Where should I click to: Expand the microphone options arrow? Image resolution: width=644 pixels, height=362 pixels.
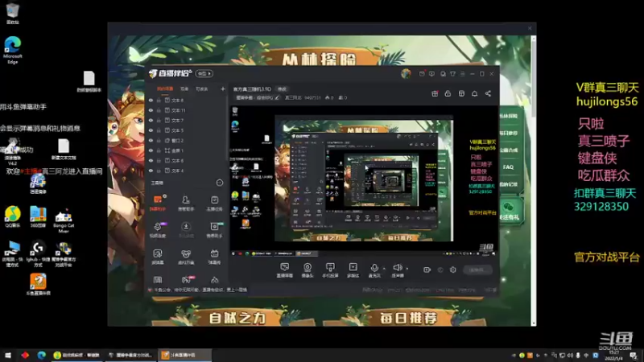[x=384, y=269]
